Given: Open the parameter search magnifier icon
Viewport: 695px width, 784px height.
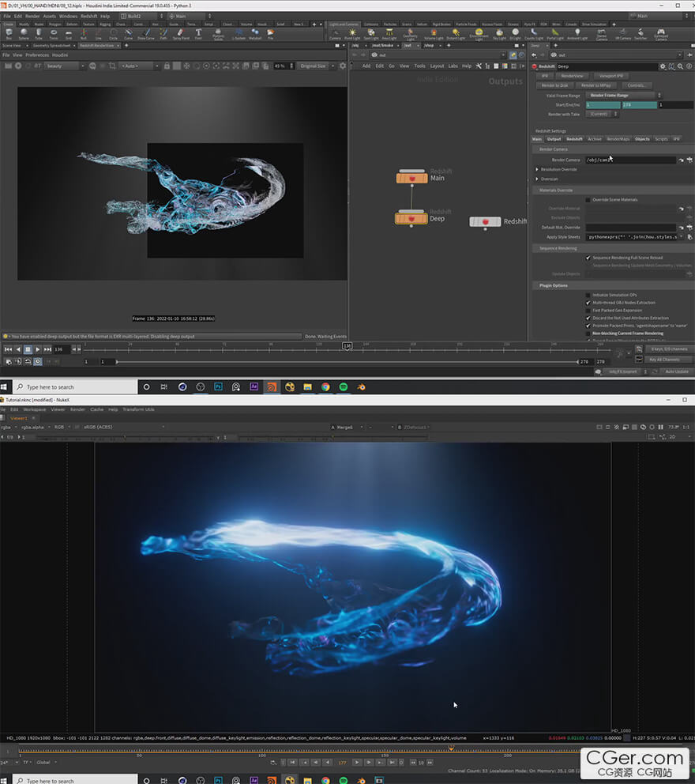Looking at the screenshot, I should point(681,66).
